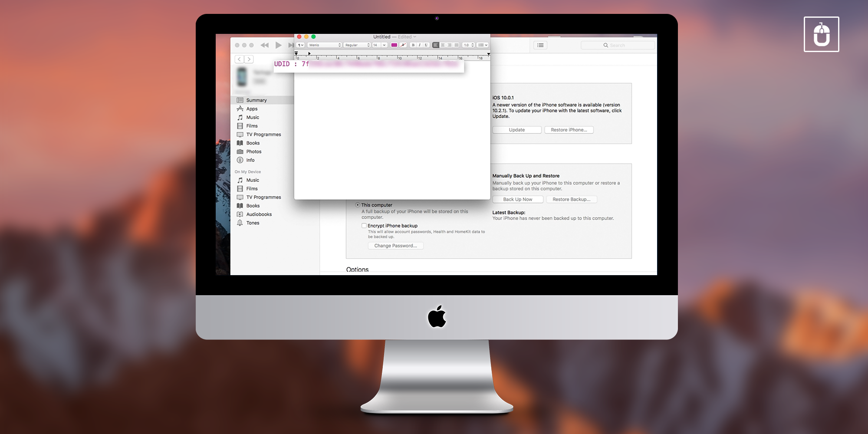Center-align the text in TextEdit
Viewport: 868px width, 434px height.
pos(443,45)
